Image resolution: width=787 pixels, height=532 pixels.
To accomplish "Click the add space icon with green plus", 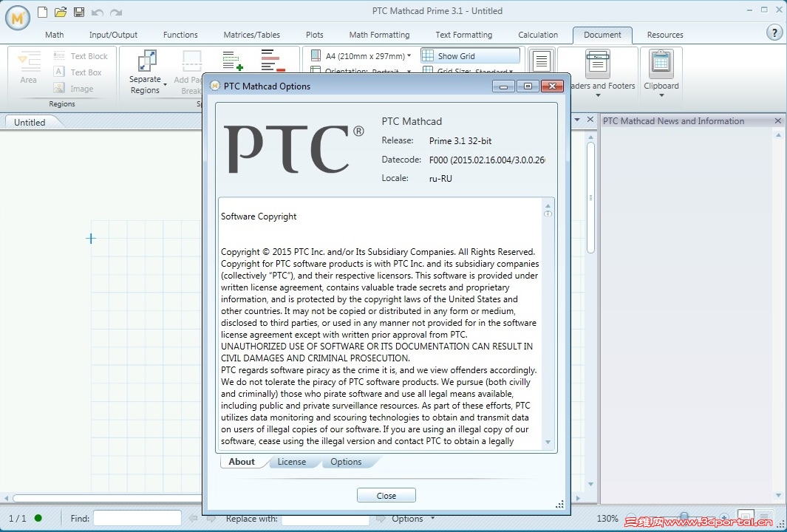I will coord(232,61).
